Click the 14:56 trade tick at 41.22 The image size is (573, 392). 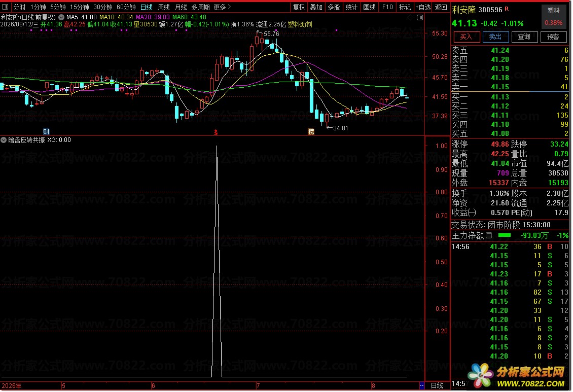[510, 246]
